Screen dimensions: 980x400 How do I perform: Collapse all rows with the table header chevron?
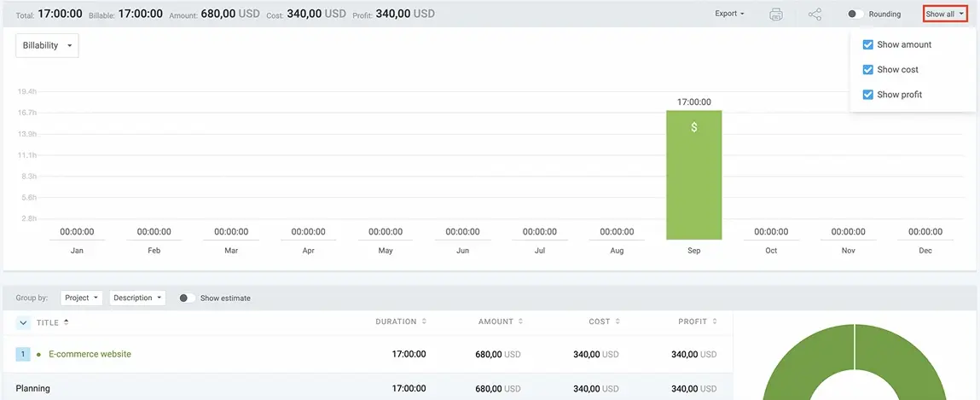23,322
